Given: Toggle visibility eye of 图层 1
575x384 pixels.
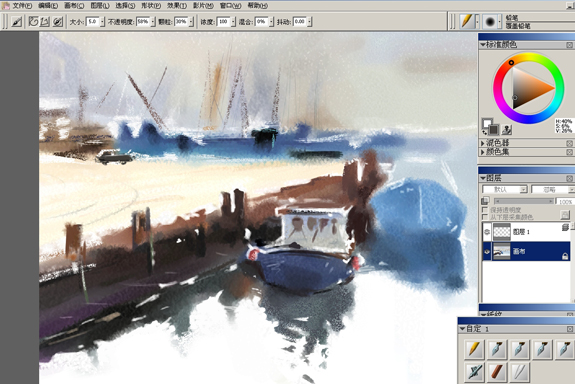Looking at the screenshot, I should pos(487,232).
